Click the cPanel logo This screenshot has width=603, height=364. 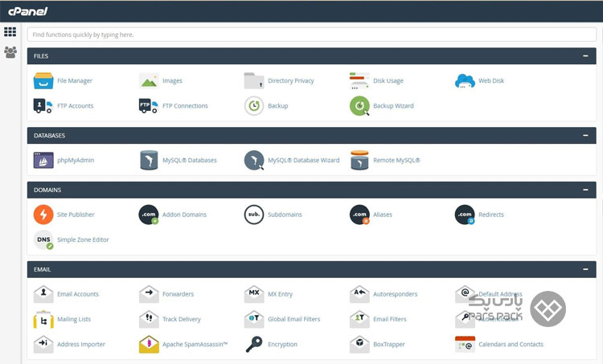point(27,11)
